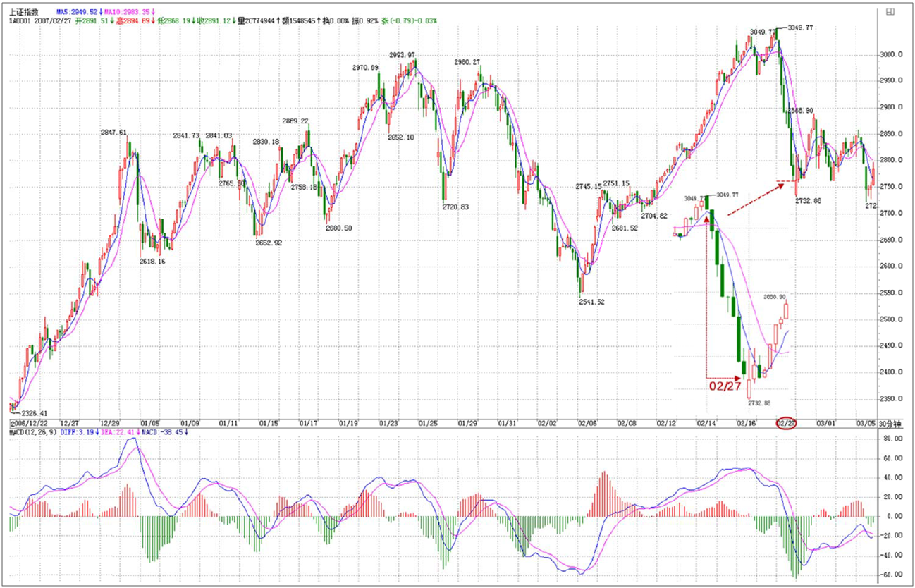Image resolution: width=915 pixels, height=588 pixels.
Task: Click the low price 低2868.19
Action: (x=177, y=21)
